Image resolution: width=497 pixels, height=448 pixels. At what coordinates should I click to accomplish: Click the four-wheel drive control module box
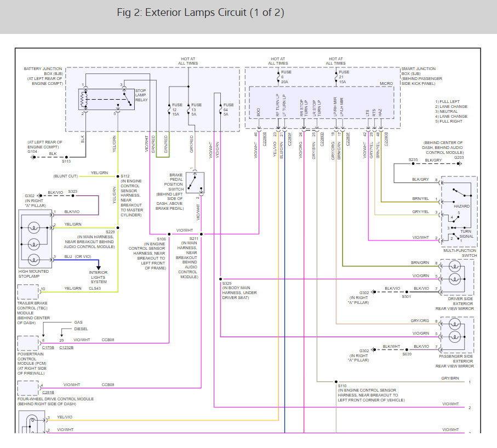[28, 388]
